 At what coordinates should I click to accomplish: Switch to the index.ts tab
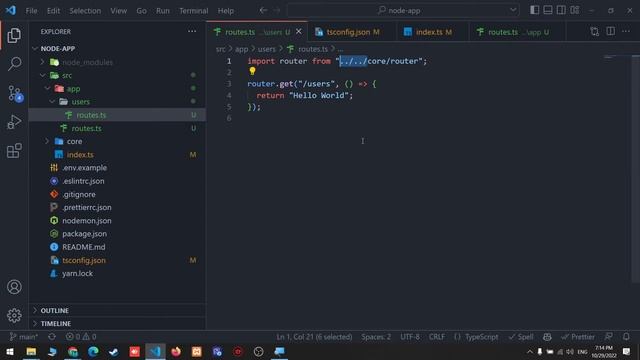click(x=432, y=32)
